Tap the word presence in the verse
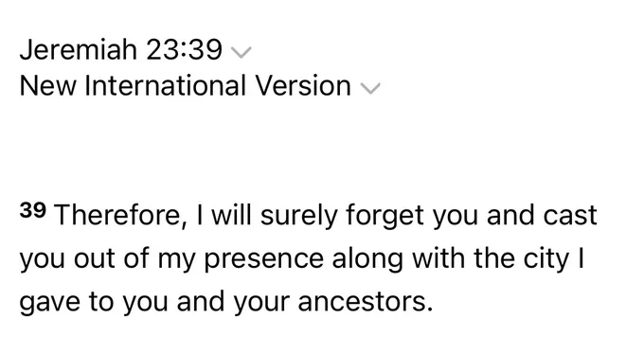This screenshot has height=354, width=644. pyautogui.click(x=263, y=259)
